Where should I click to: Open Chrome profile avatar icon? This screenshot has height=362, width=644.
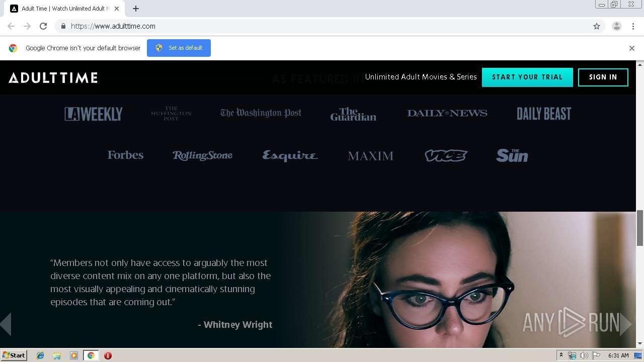[x=617, y=26]
